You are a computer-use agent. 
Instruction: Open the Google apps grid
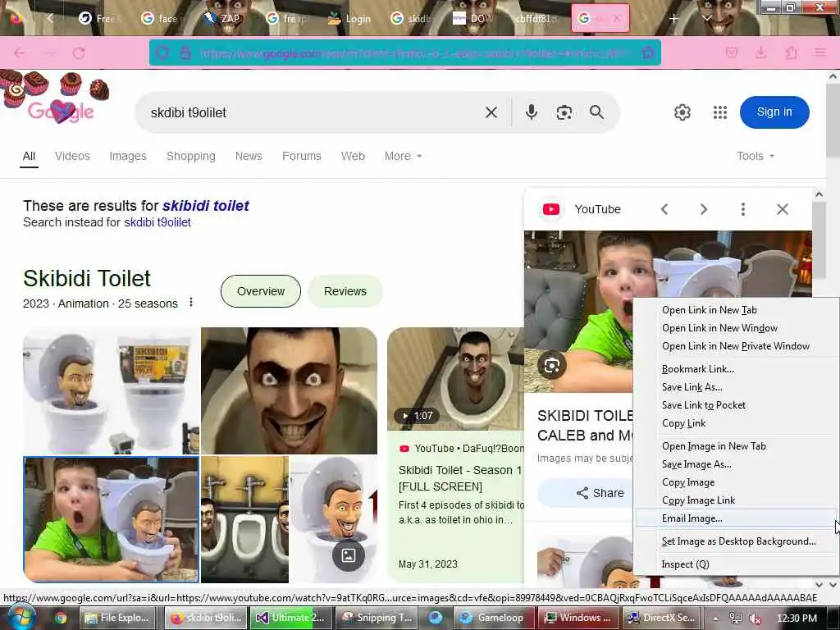tap(720, 112)
